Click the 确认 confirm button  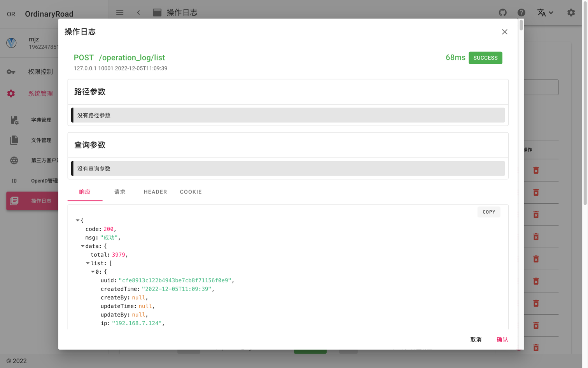(502, 340)
